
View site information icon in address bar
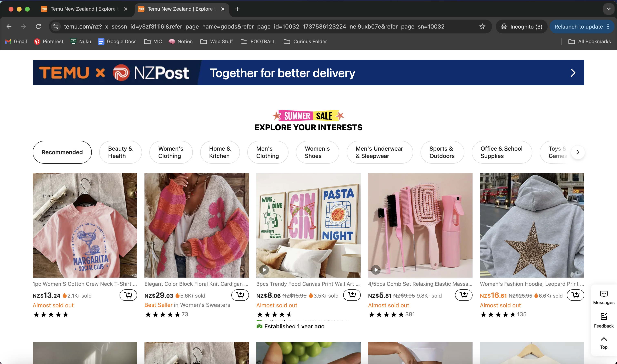click(x=56, y=26)
